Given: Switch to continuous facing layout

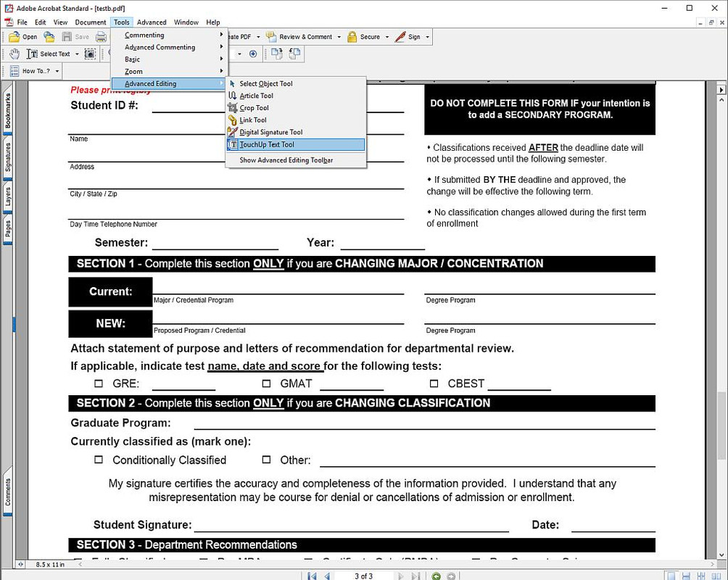Looking at the screenshot, I should (701, 576).
